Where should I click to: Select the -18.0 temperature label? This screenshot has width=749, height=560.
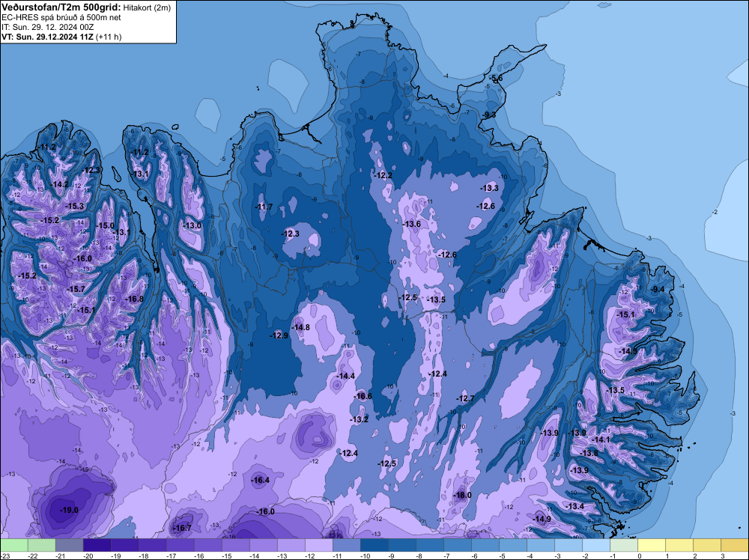pyautogui.click(x=462, y=495)
